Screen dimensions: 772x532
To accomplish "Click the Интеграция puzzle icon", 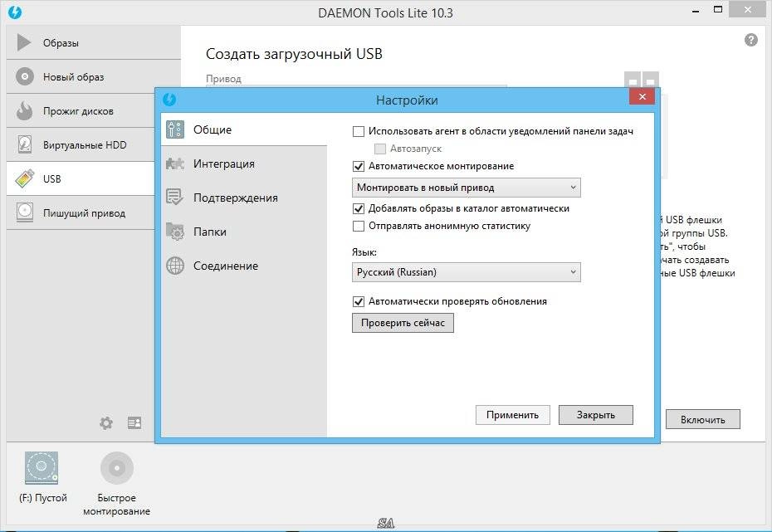I will pyautogui.click(x=175, y=164).
